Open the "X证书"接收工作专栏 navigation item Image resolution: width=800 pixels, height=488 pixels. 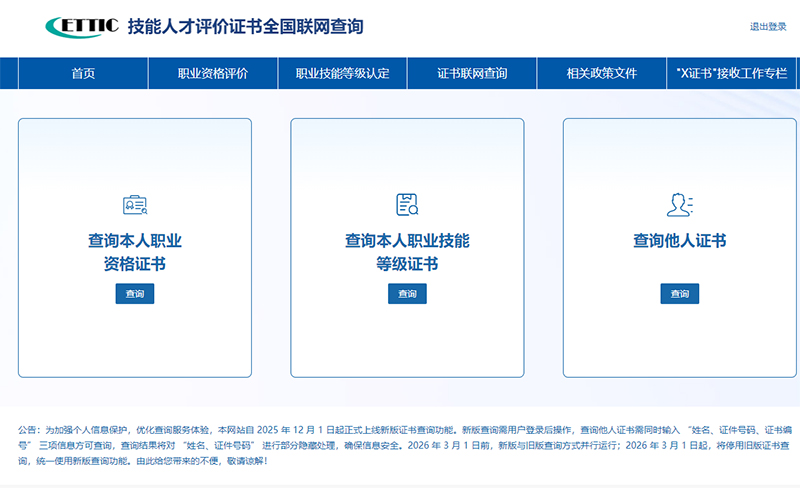[732, 73]
